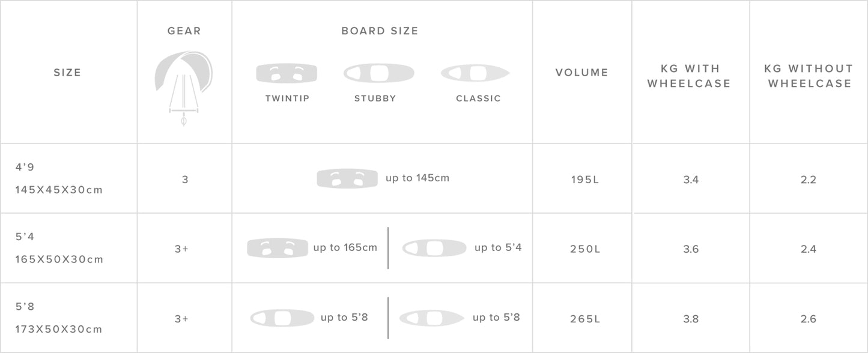This screenshot has width=868, height=353.
Task: Click twintip icon in the 4'9 row
Action: (x=348, y=178)
